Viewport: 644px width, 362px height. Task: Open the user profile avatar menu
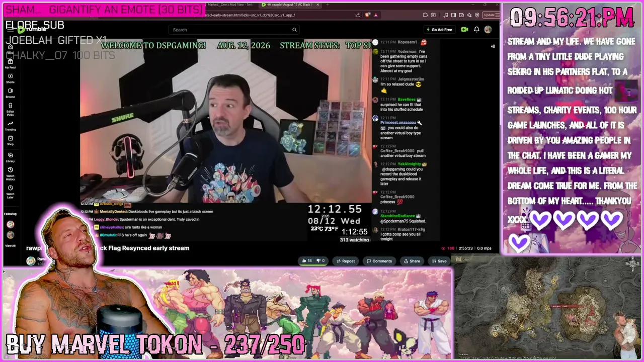(x=488, y=30)
